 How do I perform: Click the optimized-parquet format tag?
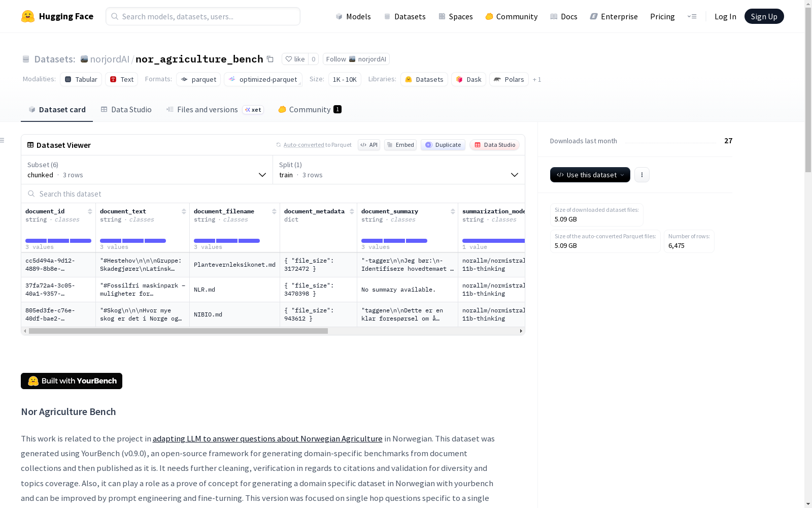(x=263, y=79)
